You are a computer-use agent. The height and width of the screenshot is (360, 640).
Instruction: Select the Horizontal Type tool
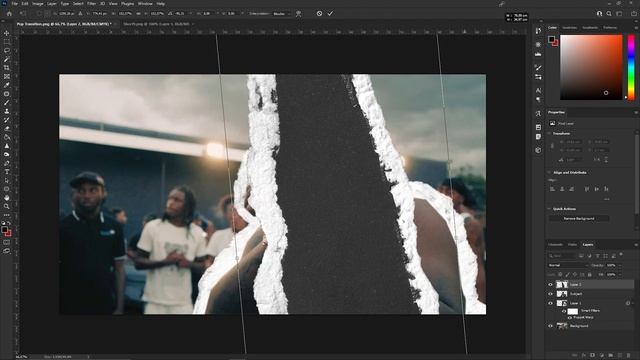click(x=7, y=172)
